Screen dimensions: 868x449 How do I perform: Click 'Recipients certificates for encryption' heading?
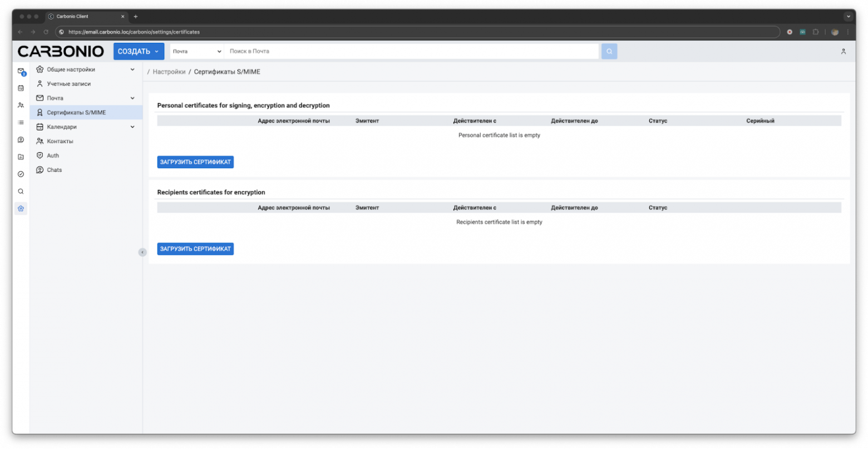(x=211, y=193)
